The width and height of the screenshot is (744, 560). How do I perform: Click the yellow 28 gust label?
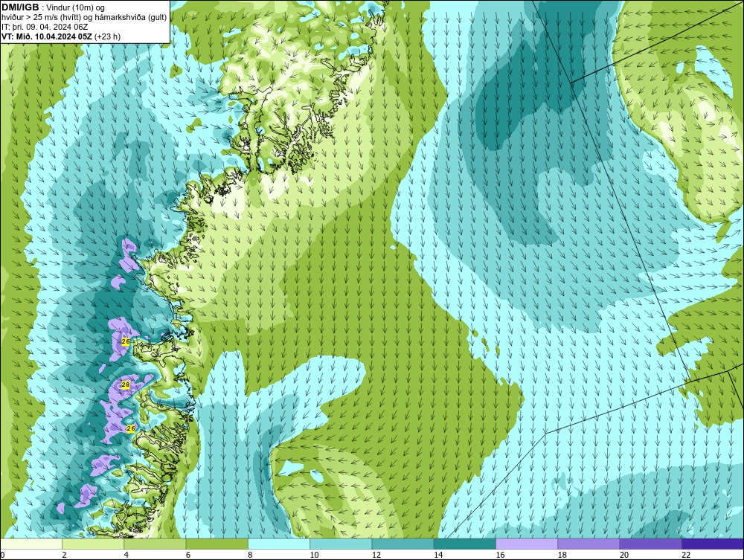(x=126, y=384)
